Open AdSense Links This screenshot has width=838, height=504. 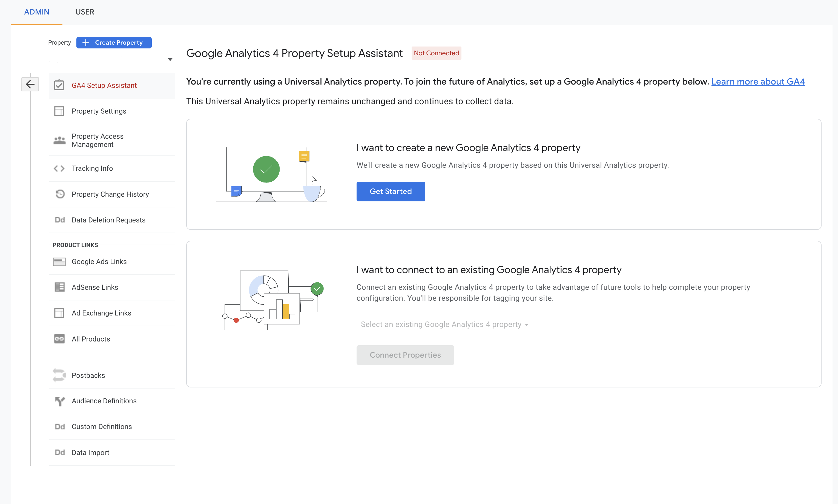pyautogui.click(x=112, y=287)
